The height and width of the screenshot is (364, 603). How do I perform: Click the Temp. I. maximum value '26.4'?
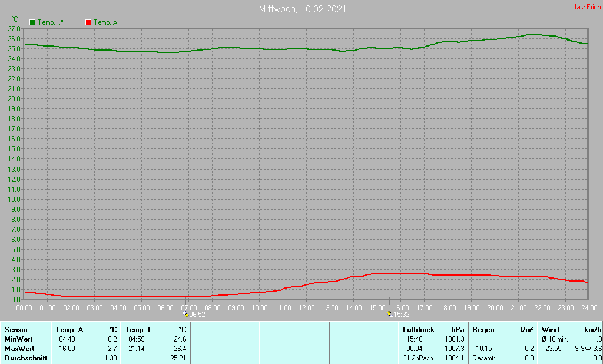coord(180,349)
